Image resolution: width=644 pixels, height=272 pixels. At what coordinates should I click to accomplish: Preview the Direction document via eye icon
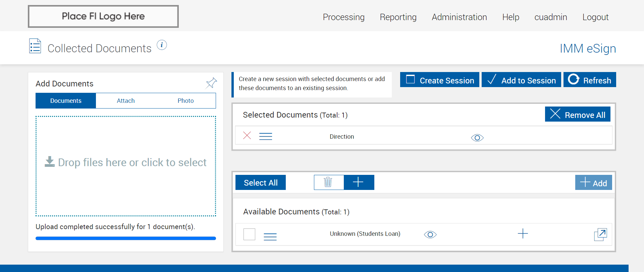477,138
